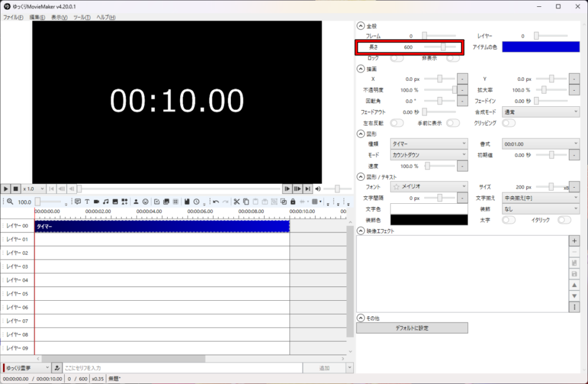Screen dimensions: 588x384
Task: Open the フォント dropdown showing メイリオ
Action: pyautogui.click(x=429, y=187)
